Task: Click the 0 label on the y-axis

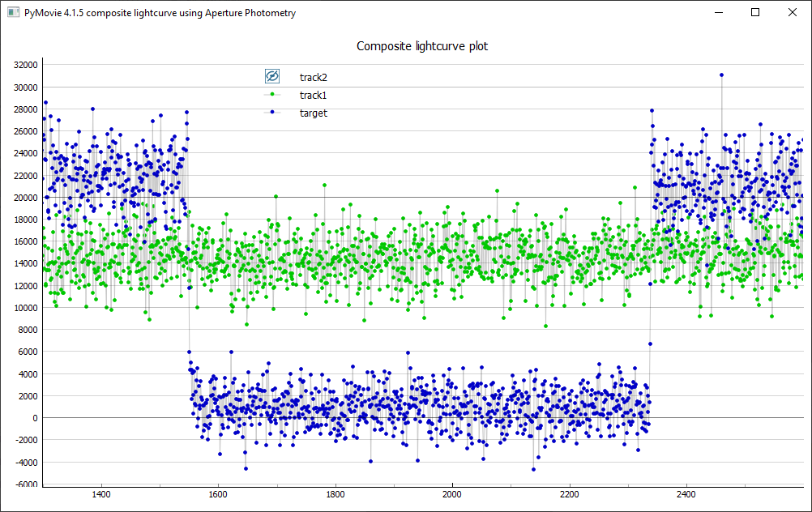Action: pyautogui.click(x=35, y=418)
